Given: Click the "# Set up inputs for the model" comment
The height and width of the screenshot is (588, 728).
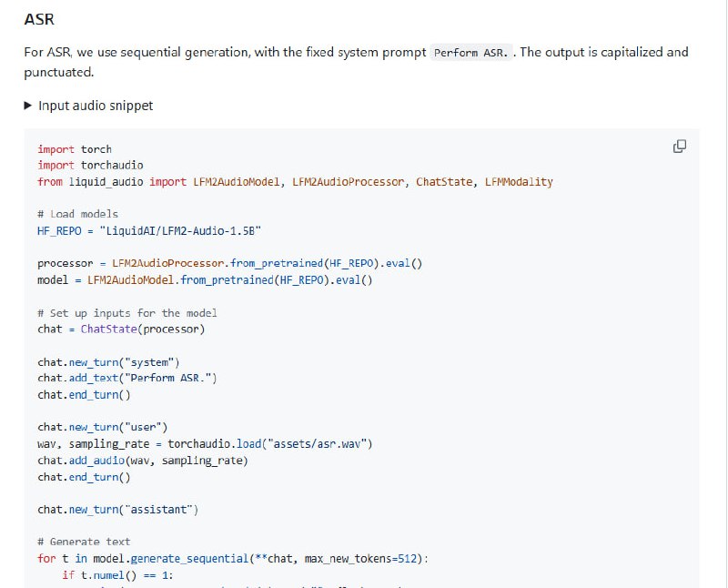Looking at the screenshot, I should [x=126, y=312].
